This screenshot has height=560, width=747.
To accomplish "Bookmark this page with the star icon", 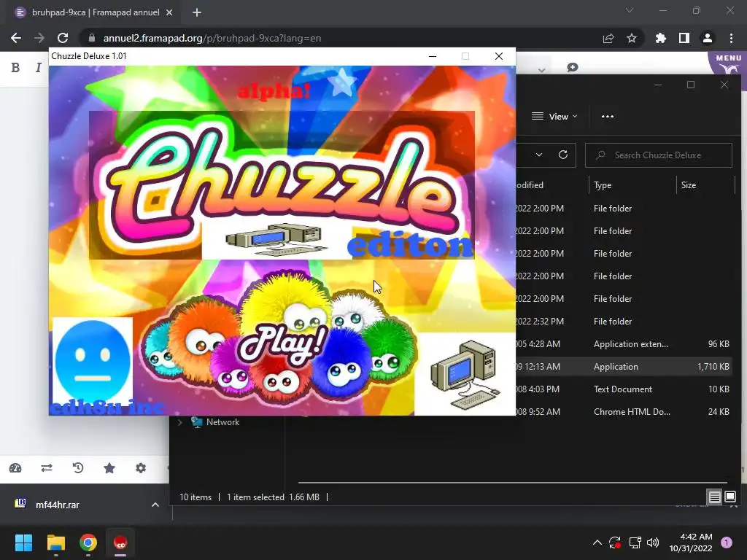I will 632,38.
